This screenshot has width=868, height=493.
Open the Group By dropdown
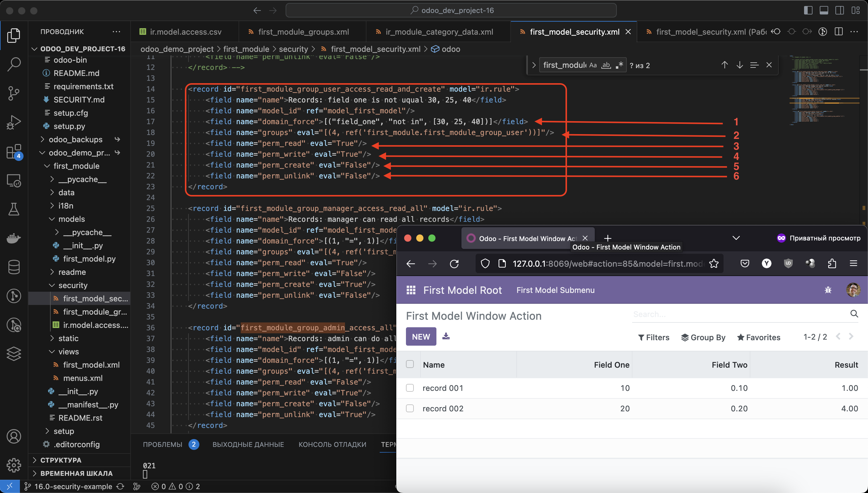pyautogui.click(x=703, y=337)
